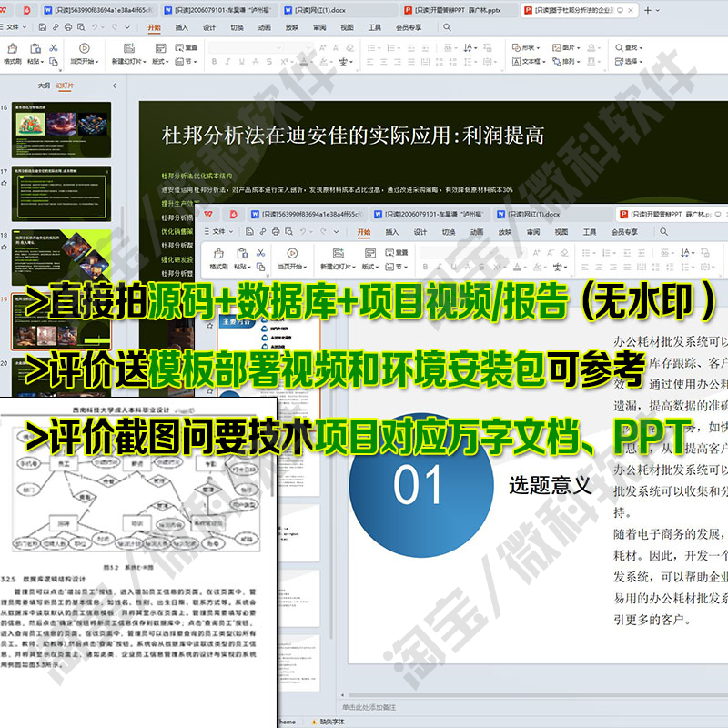Toggle Italic formatting in back window

(x=227, y=61)
